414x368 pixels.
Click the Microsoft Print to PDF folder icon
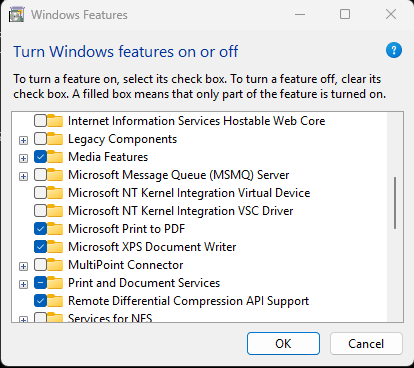click(55, 229)
